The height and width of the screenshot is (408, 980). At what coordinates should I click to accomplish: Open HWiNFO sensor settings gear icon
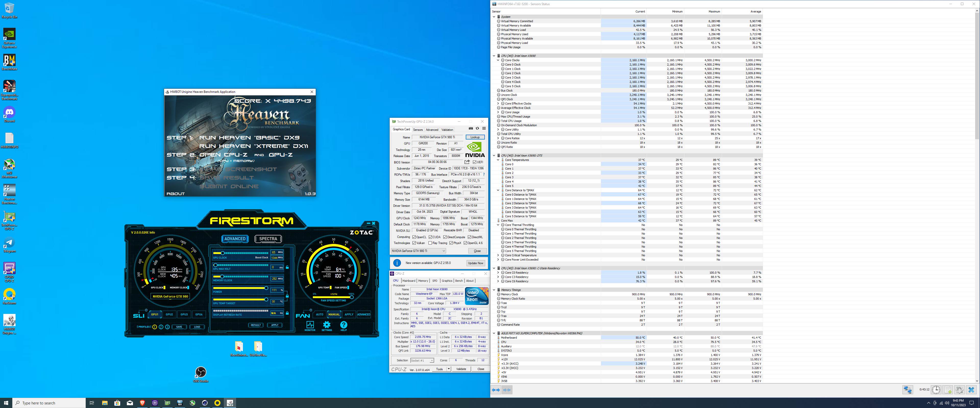pyautogui.click(x=960, y=390)
